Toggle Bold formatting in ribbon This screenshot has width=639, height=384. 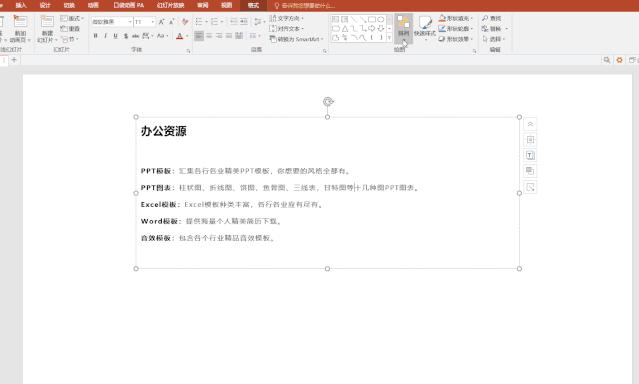[95, 36]
